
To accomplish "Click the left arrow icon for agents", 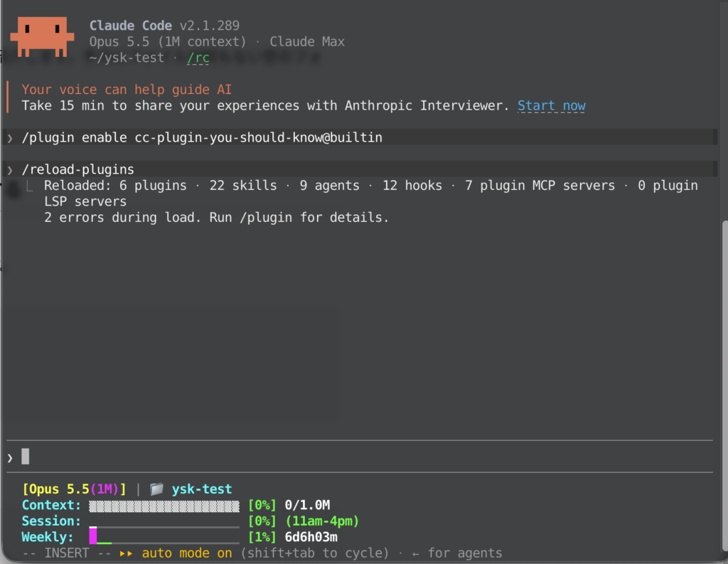I will point(415,554).
